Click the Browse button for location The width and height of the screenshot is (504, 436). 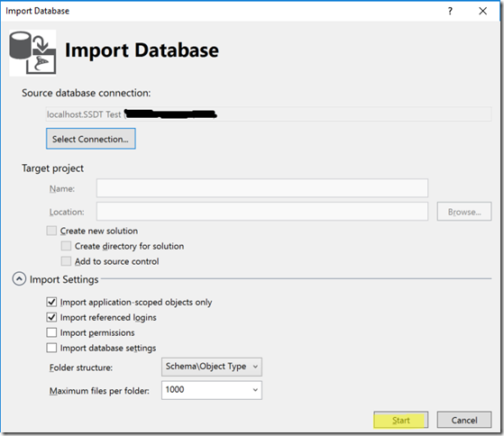pyautogui.click(x=464, y=212)
